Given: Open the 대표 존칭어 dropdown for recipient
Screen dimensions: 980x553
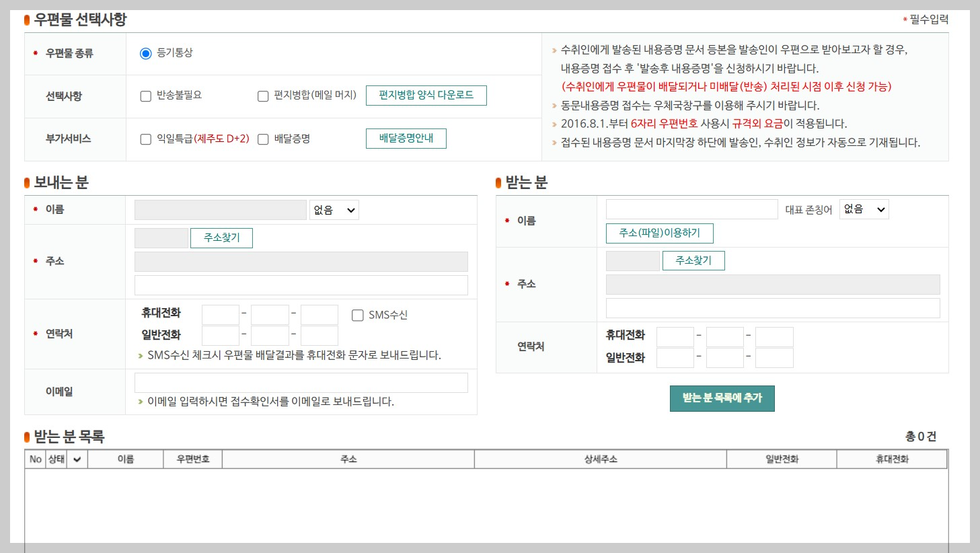Looking at the screenshot, I should (x=864, y=209).
